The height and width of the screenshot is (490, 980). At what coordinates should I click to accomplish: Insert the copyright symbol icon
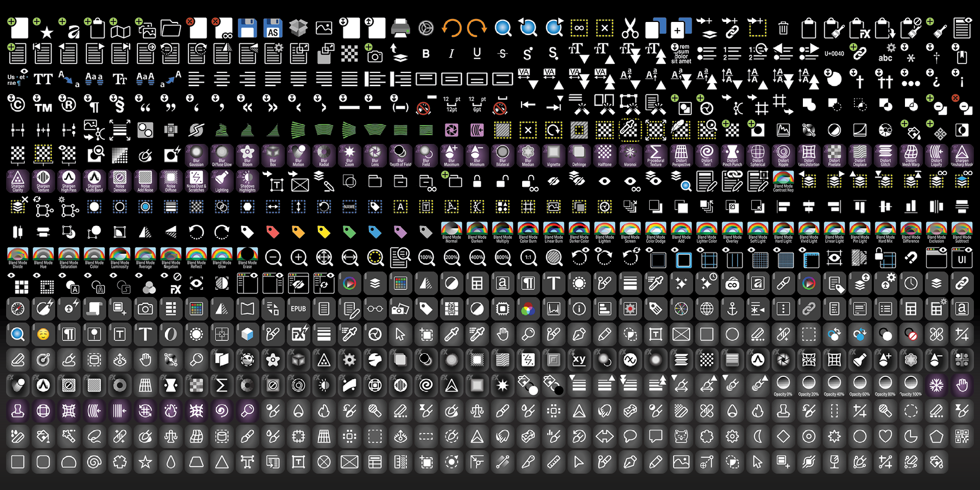coord(18,105)
